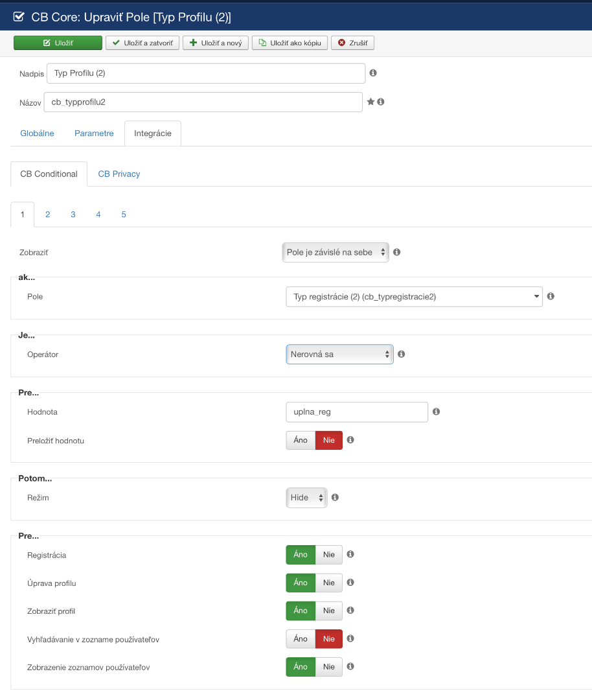
Task: Click Uložiť a zatvoriť button
Action: point(142,43)
